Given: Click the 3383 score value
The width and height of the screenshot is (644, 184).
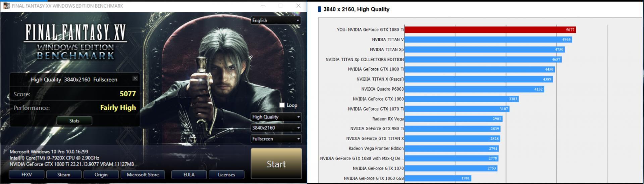Looking at the screenshot, I should (513, 99).
